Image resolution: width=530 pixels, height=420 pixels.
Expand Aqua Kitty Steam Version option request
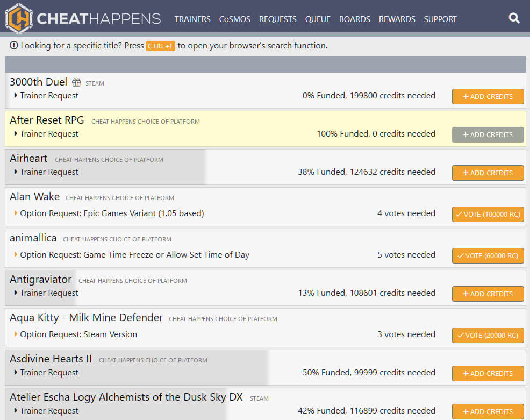pyautogui.click(x=75, y=334)
